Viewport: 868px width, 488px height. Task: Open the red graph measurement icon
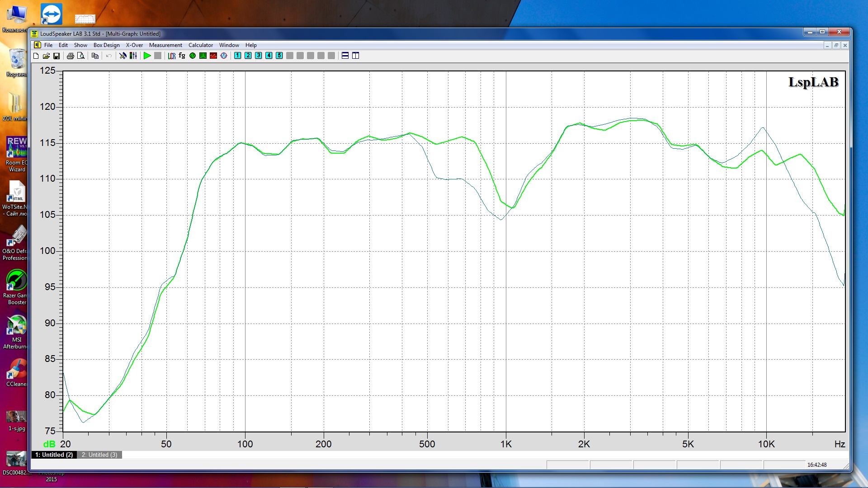tap(213, 56)
